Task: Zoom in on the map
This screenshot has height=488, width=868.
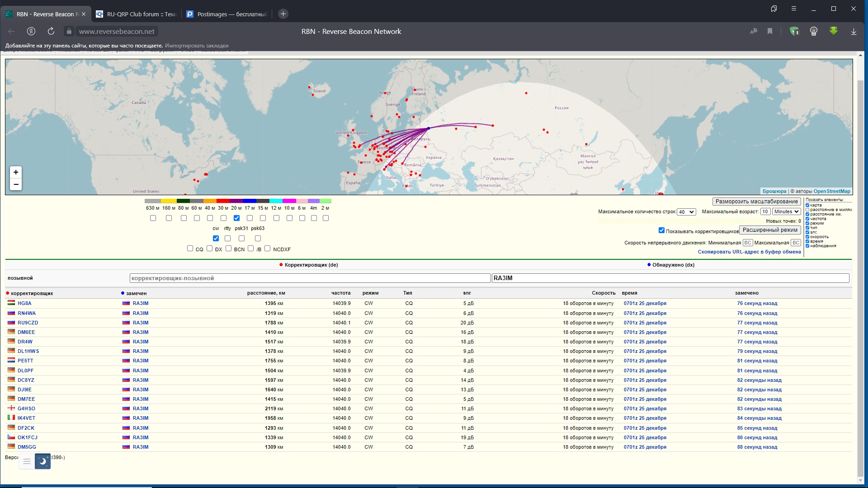Action: pos(16,172)
